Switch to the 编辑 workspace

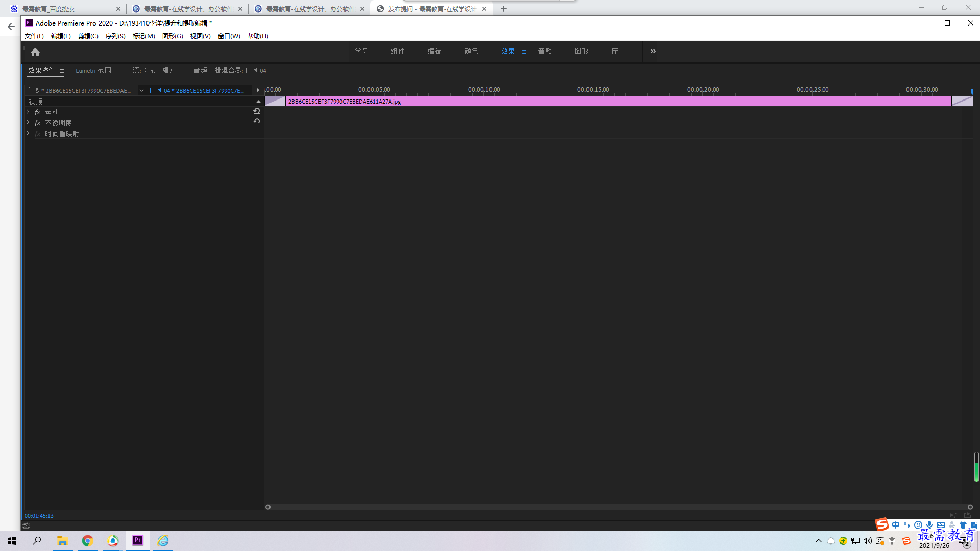pyautogui.click(x=435, y=51)
